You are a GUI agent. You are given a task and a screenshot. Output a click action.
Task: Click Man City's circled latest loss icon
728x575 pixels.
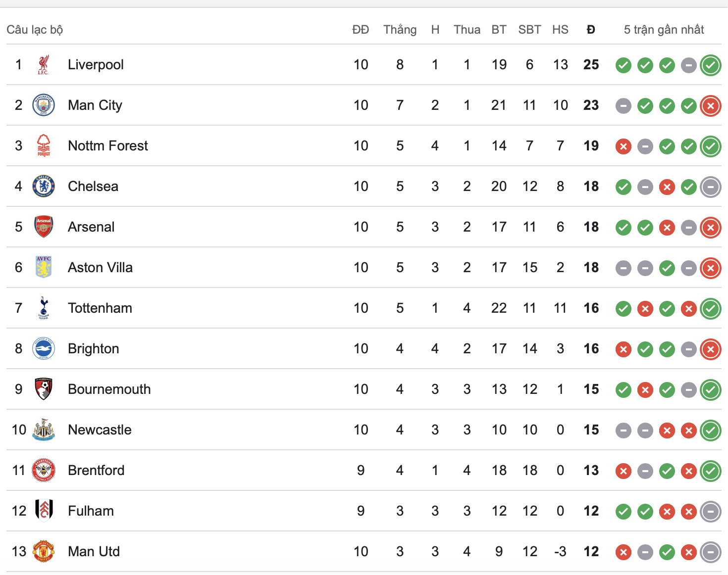pos(710,106)
